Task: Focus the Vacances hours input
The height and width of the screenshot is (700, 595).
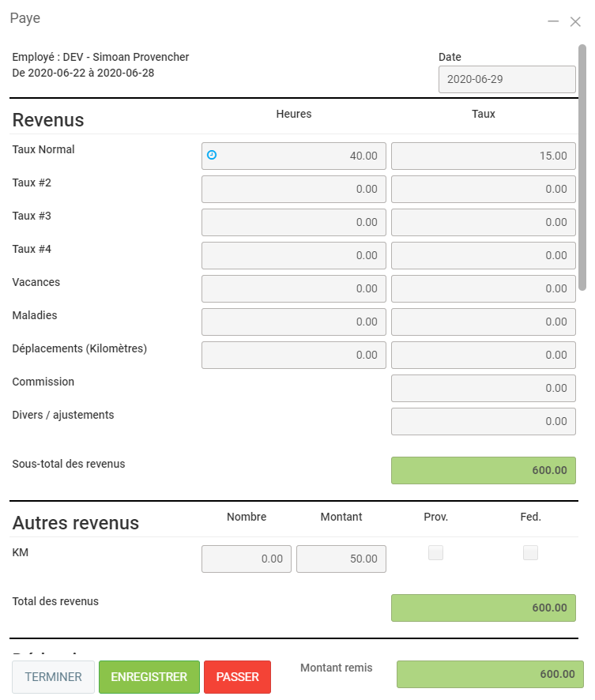Action: (x=293, y=289)
